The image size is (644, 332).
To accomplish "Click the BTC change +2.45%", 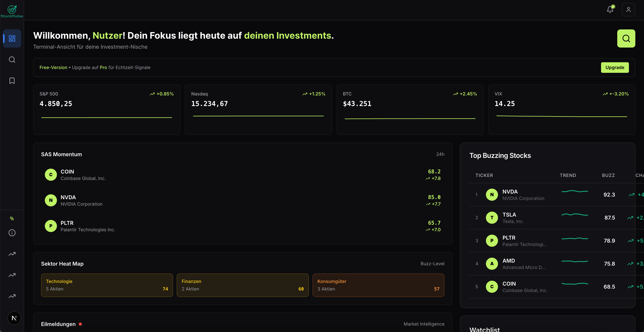I will 468,94.
